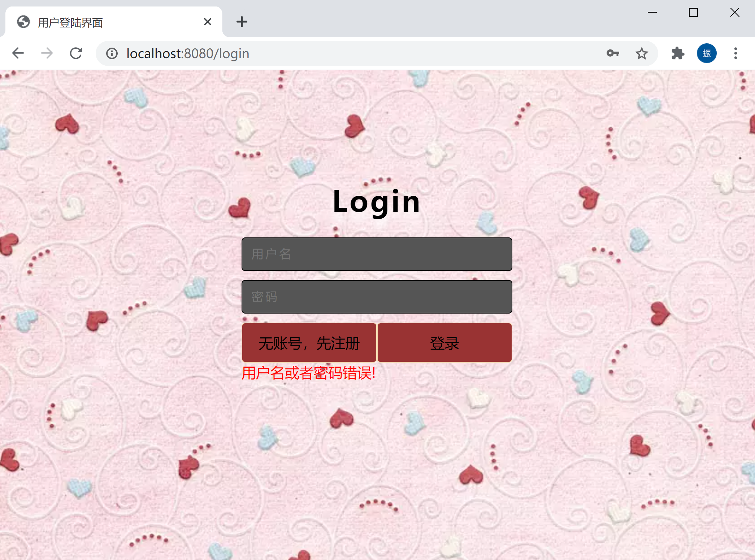This screenshot has width=755, height=560.
Task: Click the Login heading text
Action: click(x=377, y=201)
